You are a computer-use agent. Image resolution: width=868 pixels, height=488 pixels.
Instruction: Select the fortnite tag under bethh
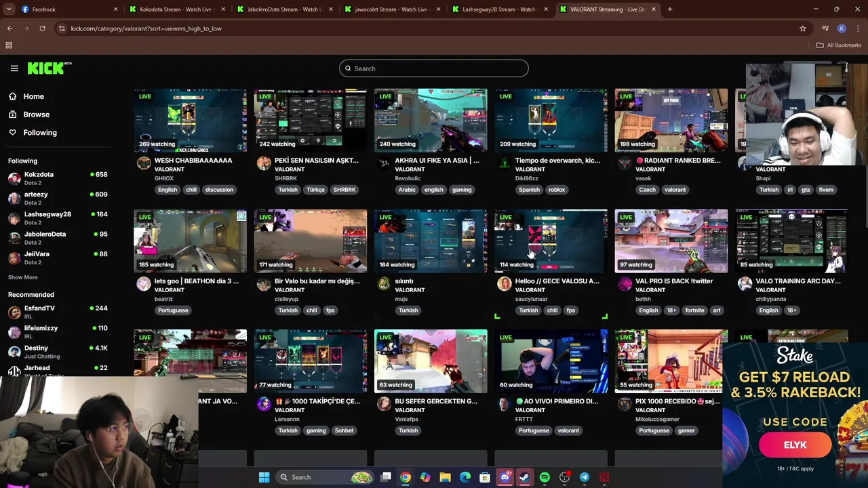click(x=694, y=310)
